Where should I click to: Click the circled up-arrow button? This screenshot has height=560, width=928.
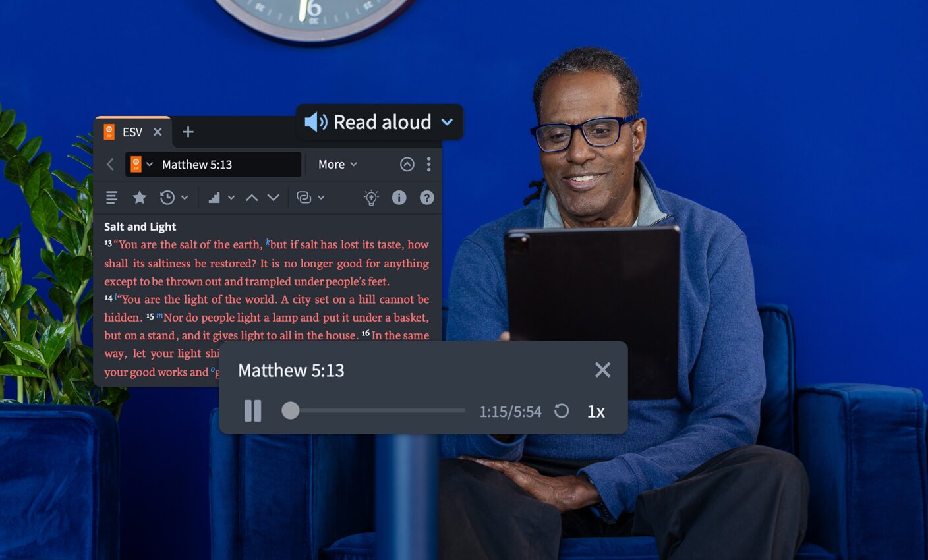pos(407,165)
